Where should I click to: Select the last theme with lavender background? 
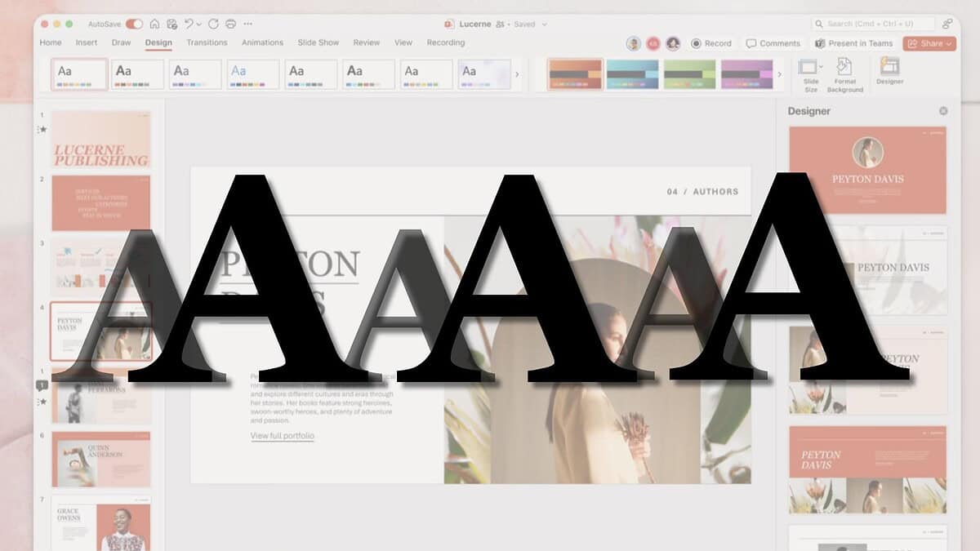484,74
